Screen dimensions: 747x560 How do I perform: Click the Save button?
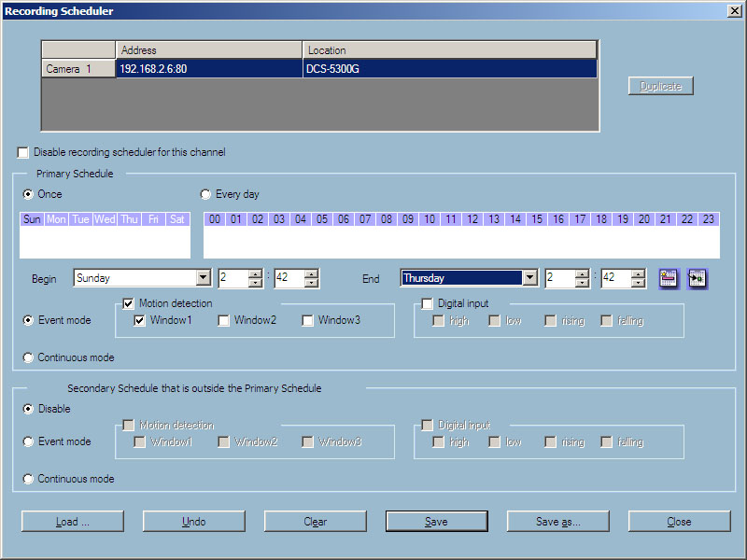(436, 522)
